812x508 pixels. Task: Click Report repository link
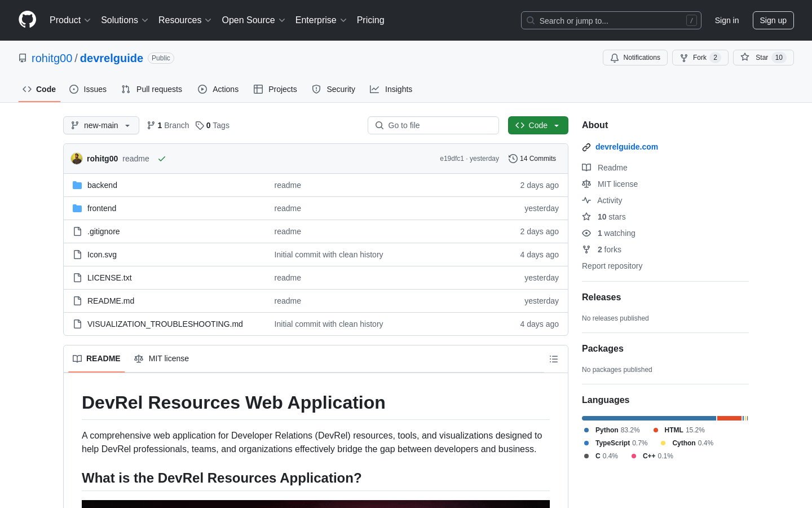(612, 266)
